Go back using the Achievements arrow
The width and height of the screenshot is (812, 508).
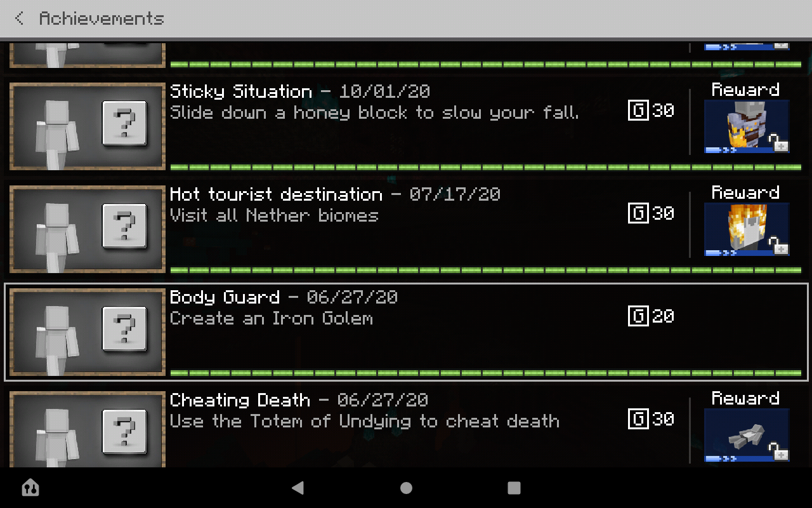pyautogui.click(x=20, y=18)
